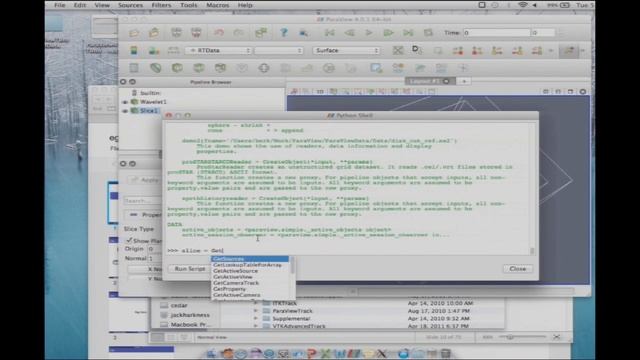The width and height of the screenshot is (640, 360).
Task: Click the Rescale to data range icon
Action: coord(173,51)
